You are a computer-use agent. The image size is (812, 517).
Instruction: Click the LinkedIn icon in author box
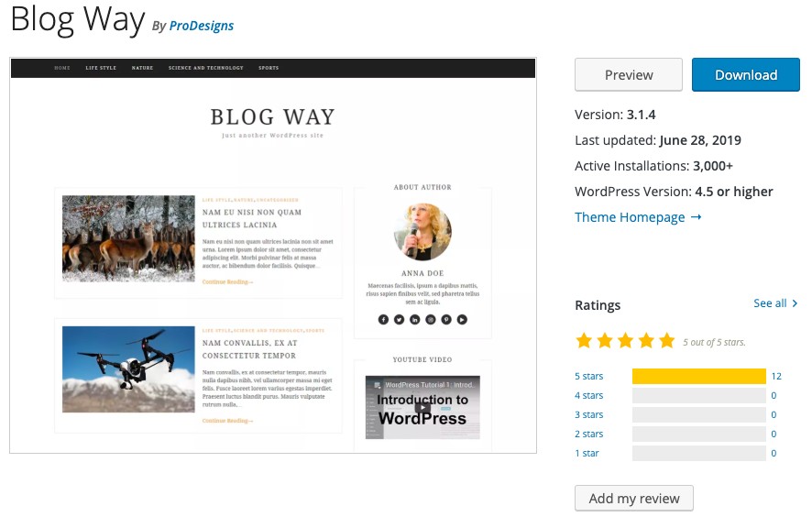click(x=415, y=320)
